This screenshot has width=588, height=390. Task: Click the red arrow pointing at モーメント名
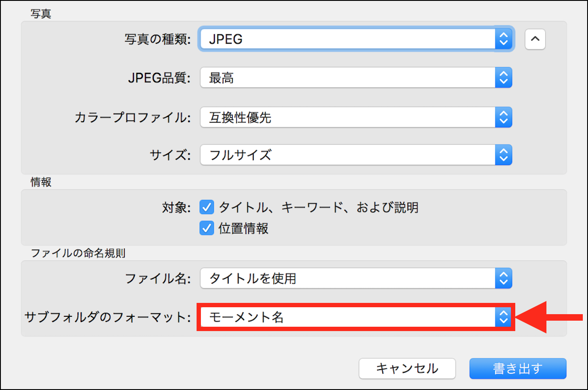click(x=548, y=317)
